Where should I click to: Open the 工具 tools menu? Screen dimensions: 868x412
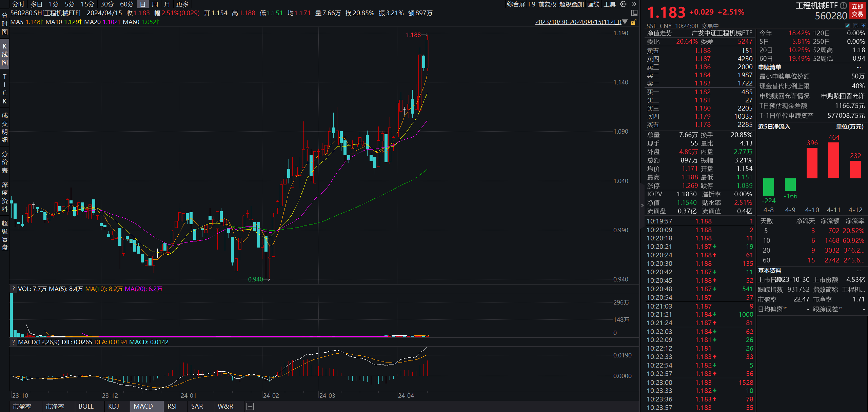click(610, 4)
